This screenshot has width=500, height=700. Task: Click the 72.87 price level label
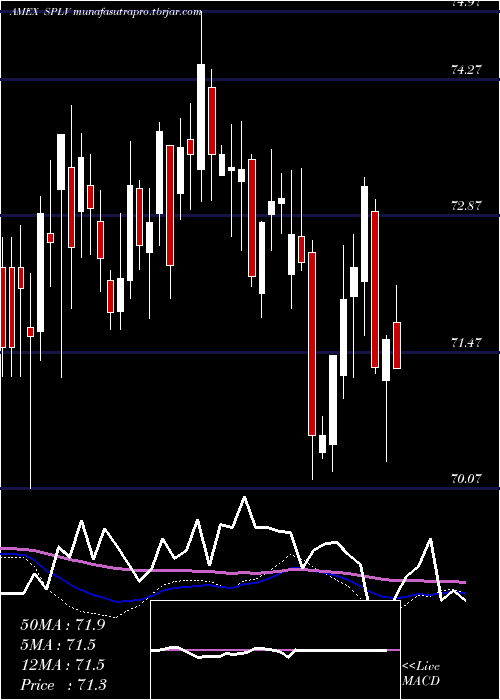(x=467, y=206)
